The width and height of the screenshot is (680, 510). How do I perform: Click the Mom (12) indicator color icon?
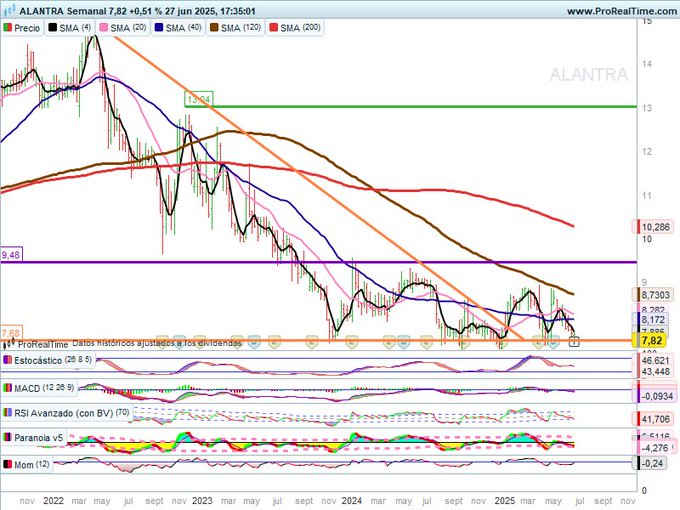[x=7, y=464]
